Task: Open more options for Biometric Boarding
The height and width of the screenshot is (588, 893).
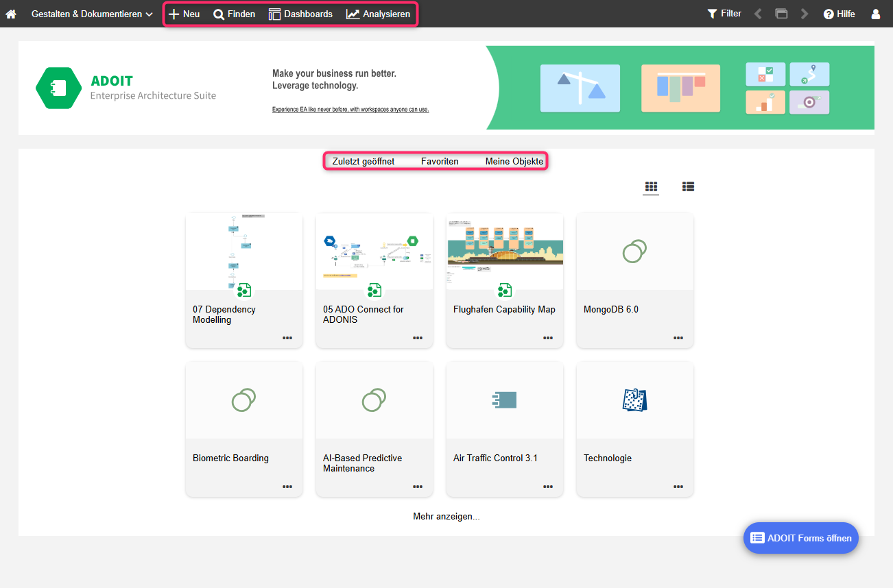Action: (287, 487)
